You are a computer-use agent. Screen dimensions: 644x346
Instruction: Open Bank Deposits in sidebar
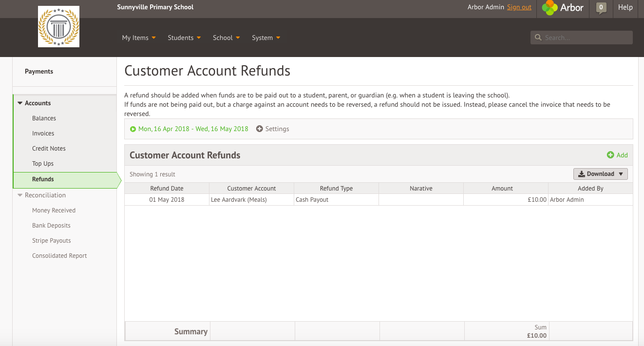click(51, 226)
